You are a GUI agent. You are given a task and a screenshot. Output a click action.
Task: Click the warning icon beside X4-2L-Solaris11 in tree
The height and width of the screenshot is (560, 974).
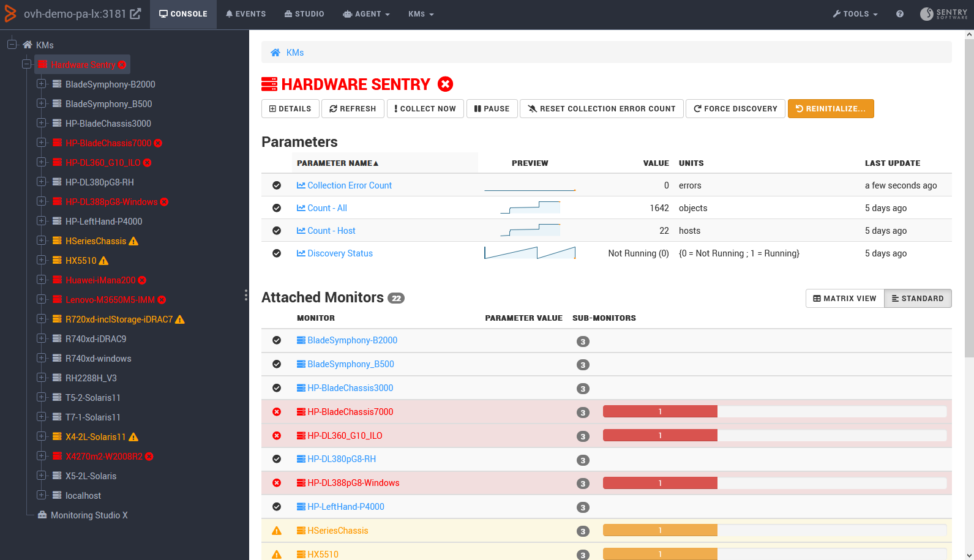[133, 437]
